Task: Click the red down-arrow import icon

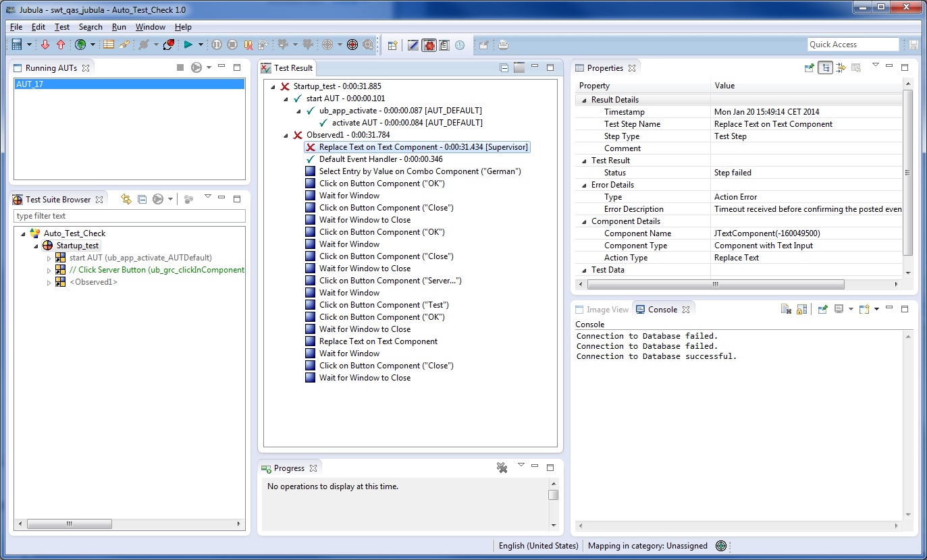Action: point(45,45)
